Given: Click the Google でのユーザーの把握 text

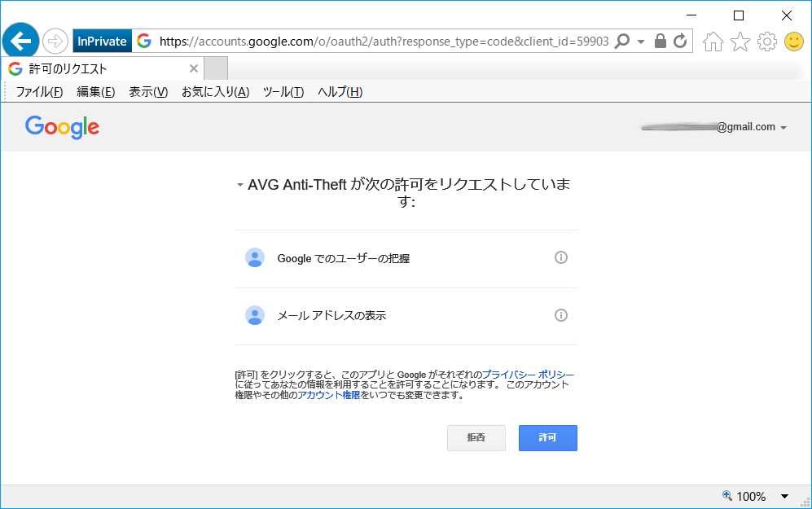Looking at the screenshot, I should (x=344, y=258).
